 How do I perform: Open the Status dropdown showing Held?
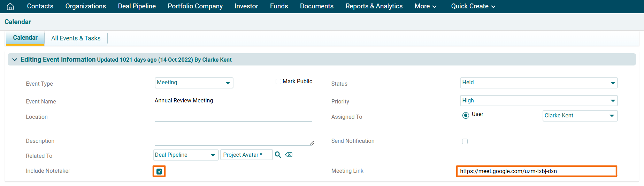[x=538, y=83]
